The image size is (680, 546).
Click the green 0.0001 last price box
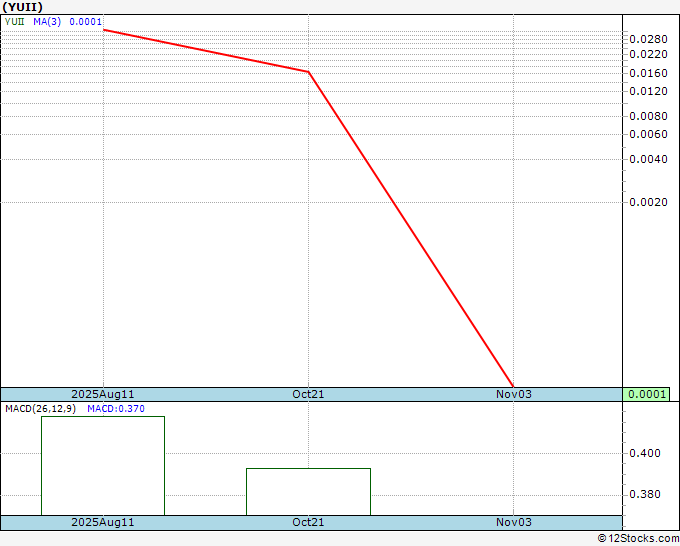(x=646, y=394)
